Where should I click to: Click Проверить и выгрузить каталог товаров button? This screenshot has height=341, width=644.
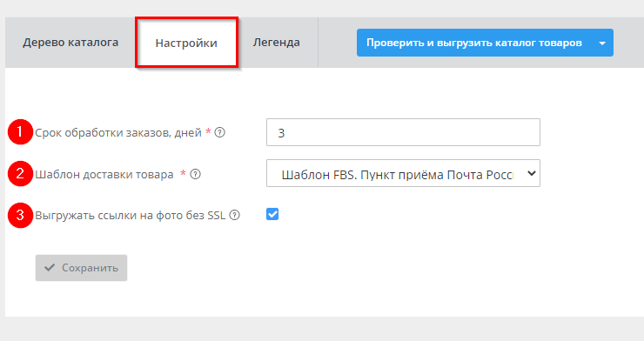474,43
